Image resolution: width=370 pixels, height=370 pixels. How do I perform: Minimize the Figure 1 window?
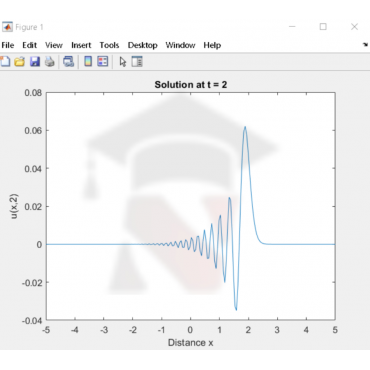pos(292,27)
